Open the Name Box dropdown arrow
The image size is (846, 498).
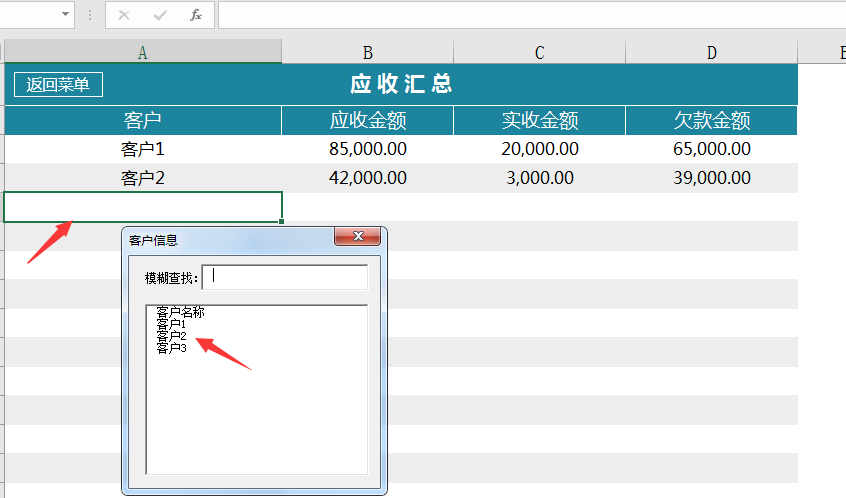point(65,14)
